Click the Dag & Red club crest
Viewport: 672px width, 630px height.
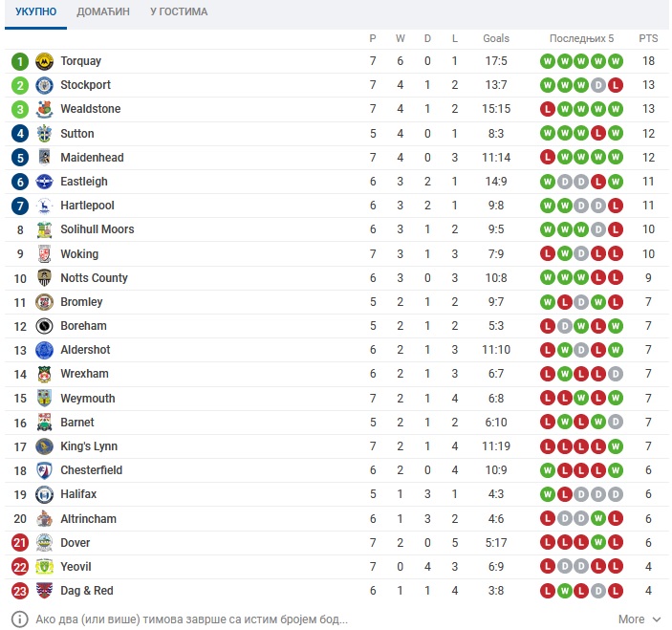44,591
